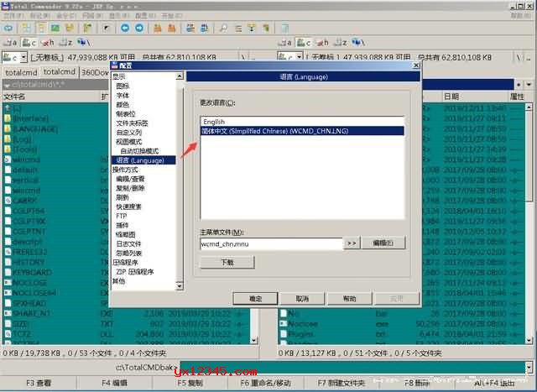Select 自动切换模式 in the config tree
This screenshot has width=537, height=392.
tap(139, 151)
